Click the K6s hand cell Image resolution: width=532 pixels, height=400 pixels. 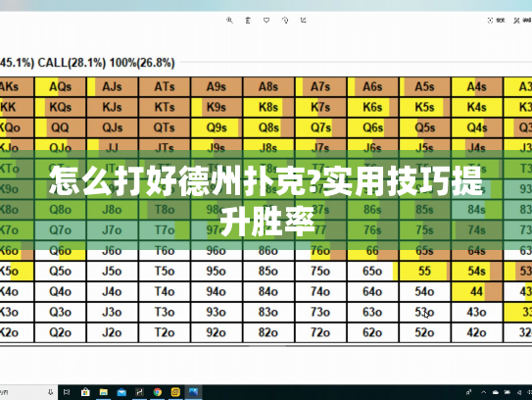click(x=373, y=107)
